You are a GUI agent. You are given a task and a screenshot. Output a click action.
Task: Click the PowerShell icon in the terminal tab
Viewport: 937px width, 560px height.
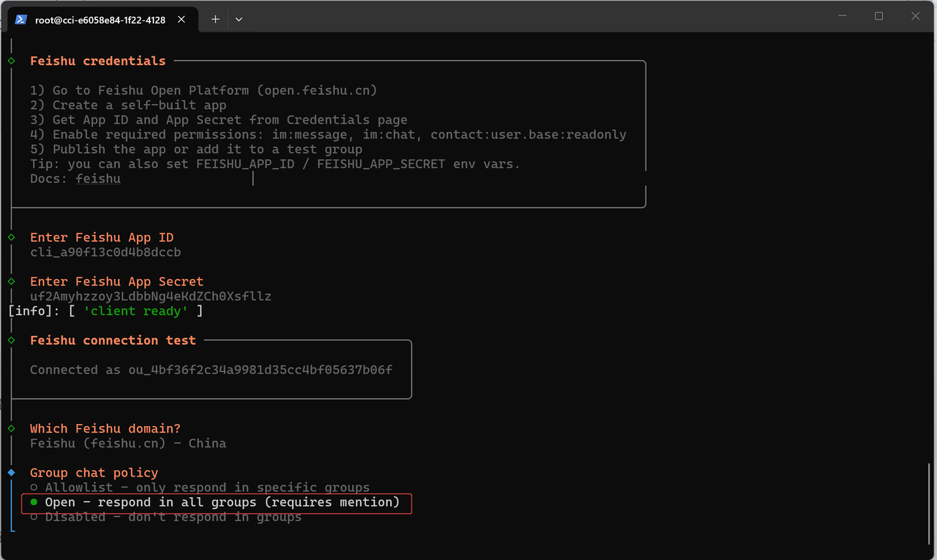pyautogui.click(x=21, y=20)
